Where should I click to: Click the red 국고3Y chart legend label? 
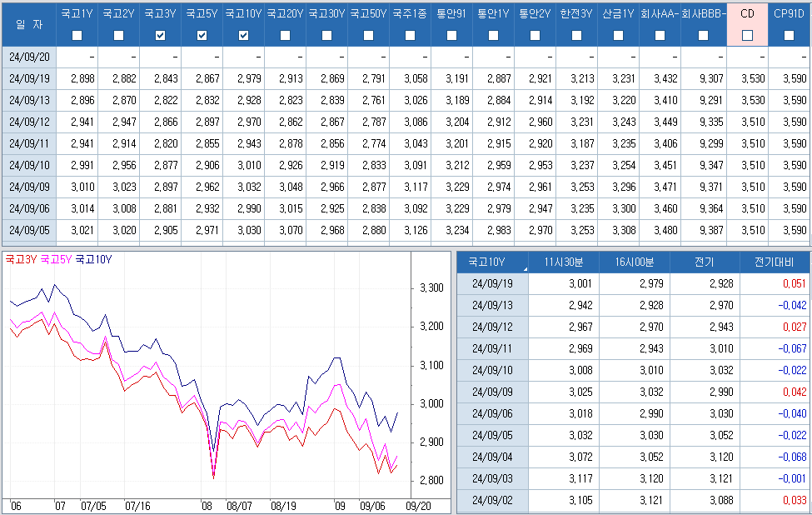pos(21,259)
